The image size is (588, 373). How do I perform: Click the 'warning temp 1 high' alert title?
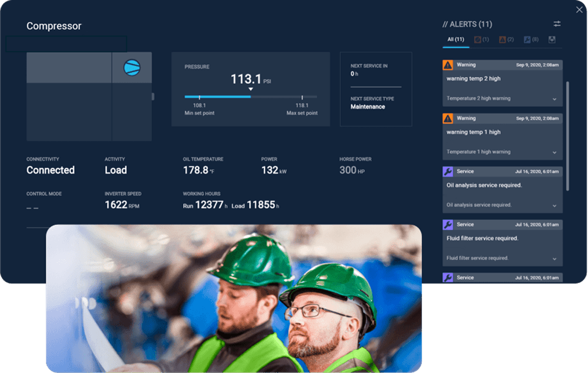474,132
